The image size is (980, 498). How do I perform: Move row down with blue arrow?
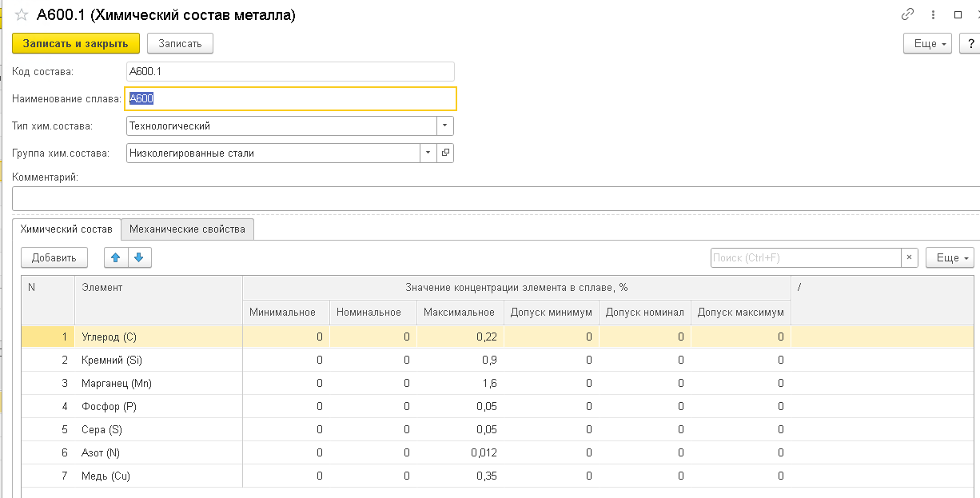139,257
